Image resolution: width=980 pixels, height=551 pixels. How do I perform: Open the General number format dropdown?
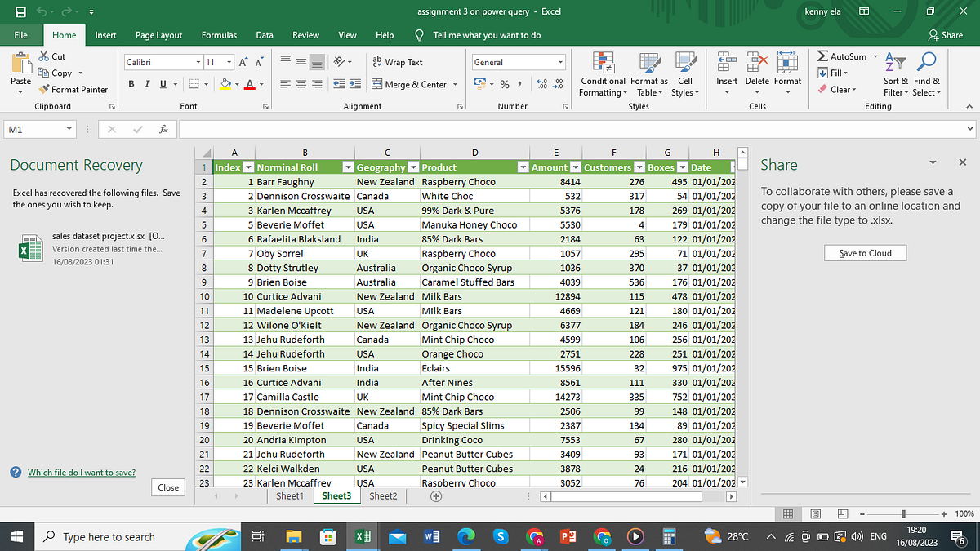pos(562,61)
